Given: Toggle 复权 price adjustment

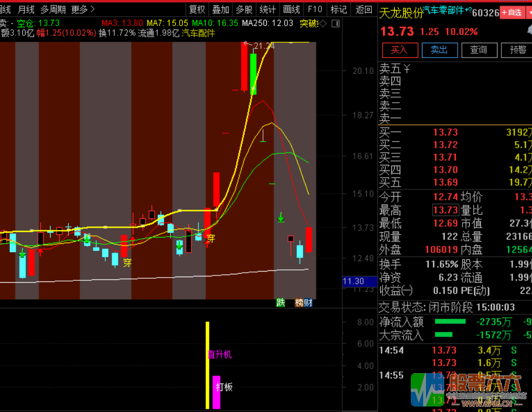Looking at the screenshot, I should (197, 9).
